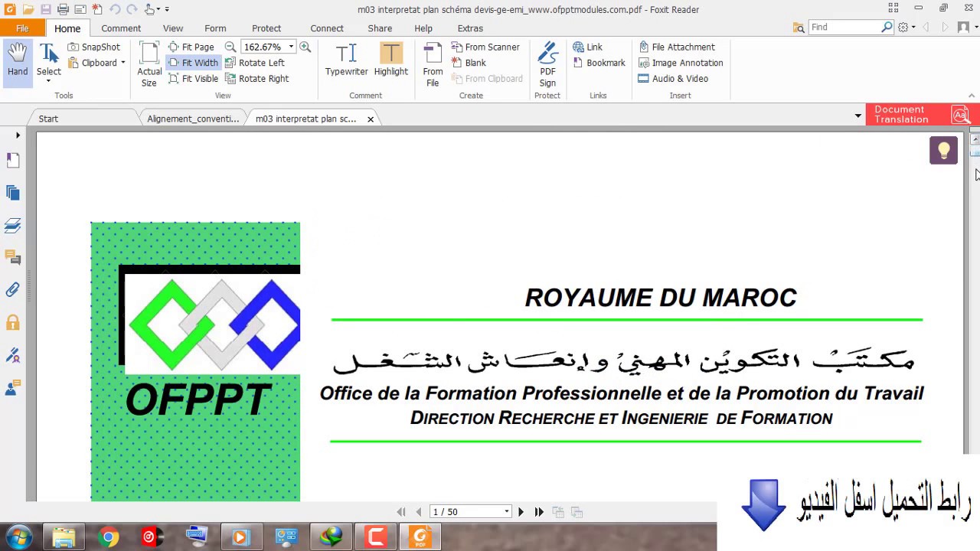This screenshot has height=551, width=980.
Task: Expand the Clipboard dropdown arrow
Action: tap(122, 63)
